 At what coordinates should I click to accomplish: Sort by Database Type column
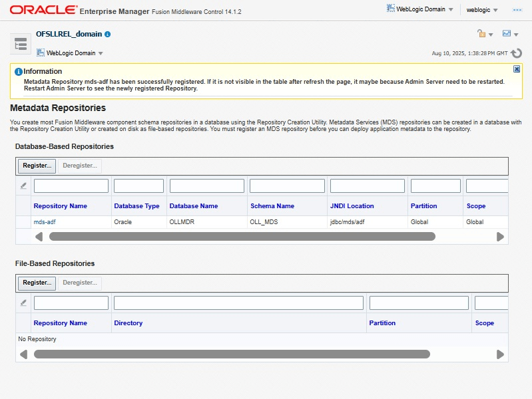pos(136,206)
